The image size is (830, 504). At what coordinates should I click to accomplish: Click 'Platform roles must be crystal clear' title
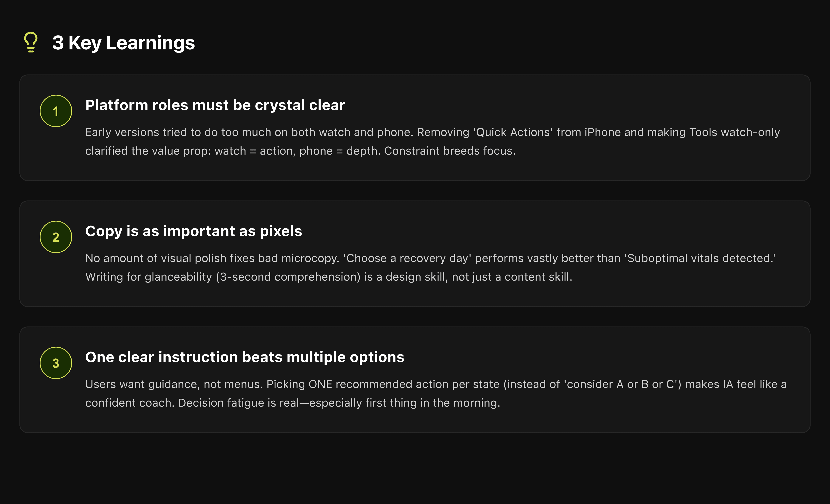click(215, 105)
